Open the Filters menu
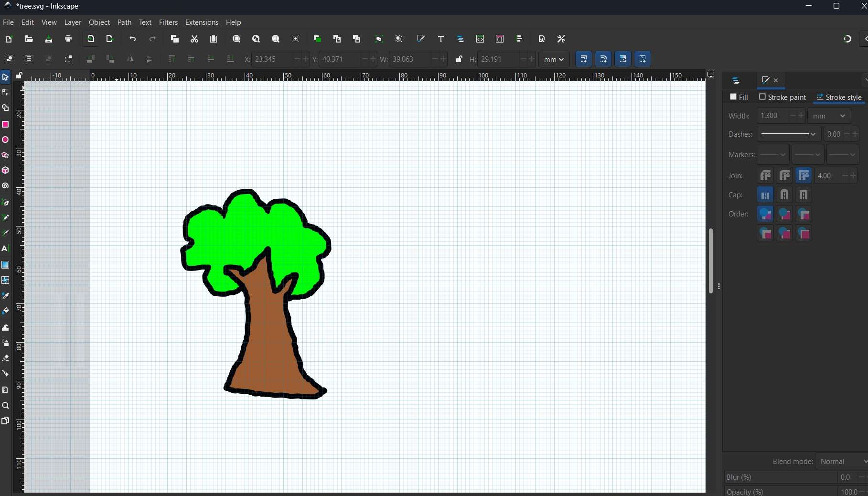868x496 pixels. (168, 22)
